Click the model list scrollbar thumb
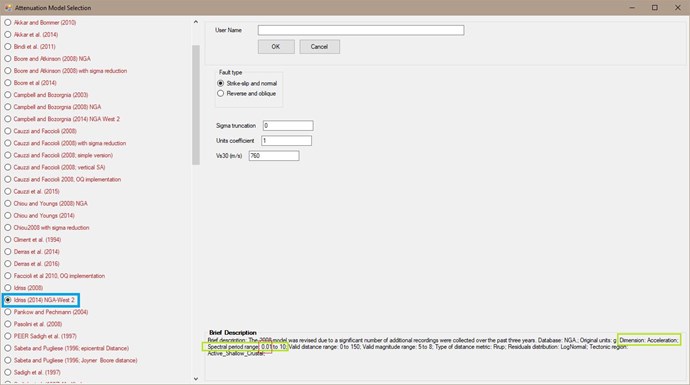The height and width of the screenshot is (385, 690). tap(196, 105)
